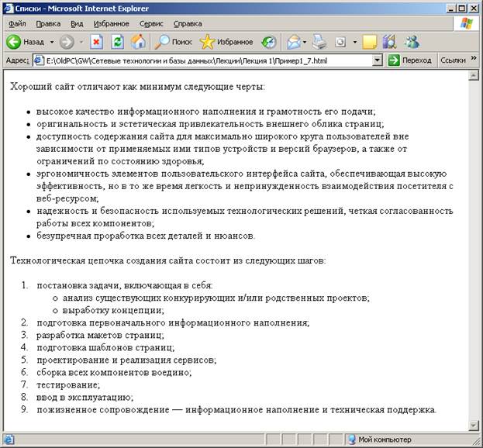The height and width of the screenshot is (448, 483).
Task: Click the Refresh page icon
Action: coord(117,42)
